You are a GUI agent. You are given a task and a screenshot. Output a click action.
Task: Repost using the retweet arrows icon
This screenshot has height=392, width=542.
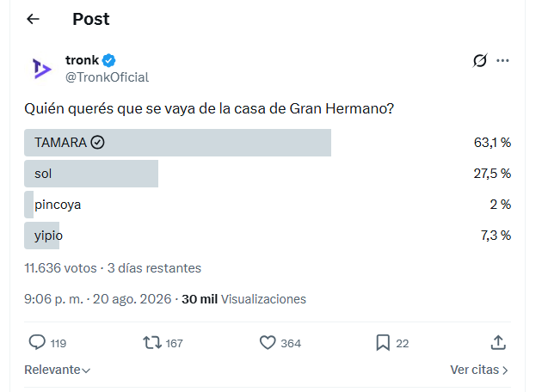152,343
